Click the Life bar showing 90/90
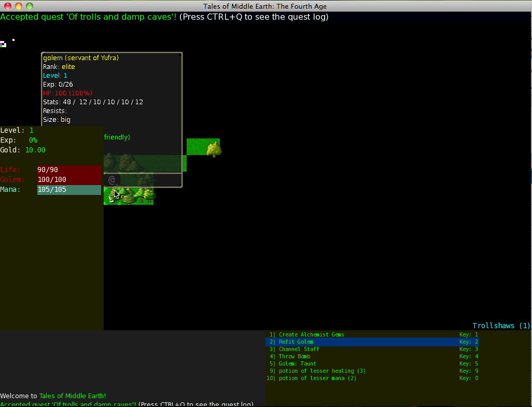This screenshot has width=532, height=407. pos(69,170)
